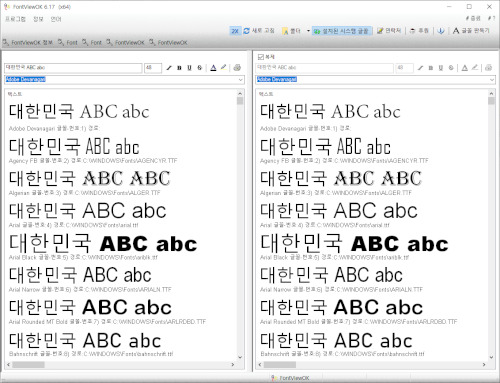This screenshot has height=383, width=500.
Task: Click left pane scroll down arrow
Action: (240, 357)
